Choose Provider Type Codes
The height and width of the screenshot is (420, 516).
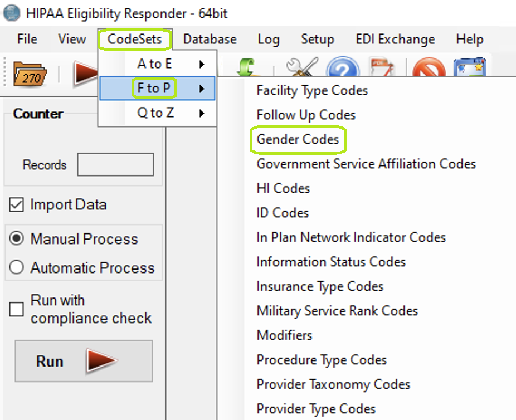click(316, 409)
